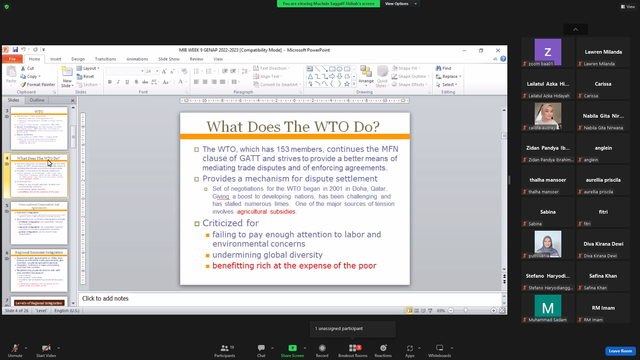This screenshot has height=360, width=640.
Task: Expand video options arrow next to Start Video
Action: [58, 348]
